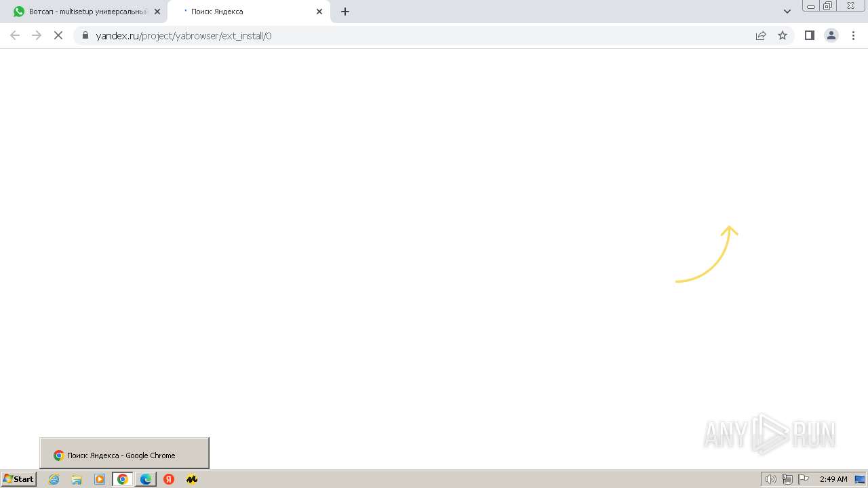Open a new tab with plus button
The image size is (868, 488).
[345, 12]
